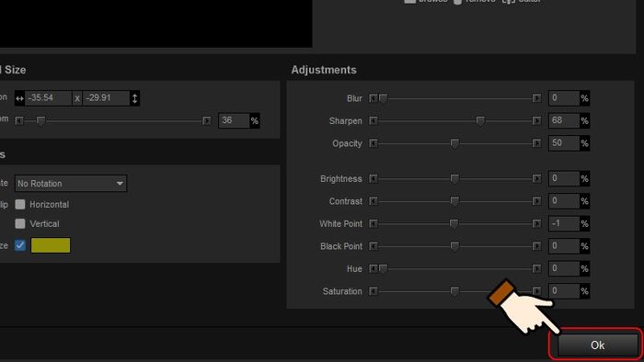Click the Contrast slider increase arrow
The image size is (644, 362).
[x=536, y=201]
